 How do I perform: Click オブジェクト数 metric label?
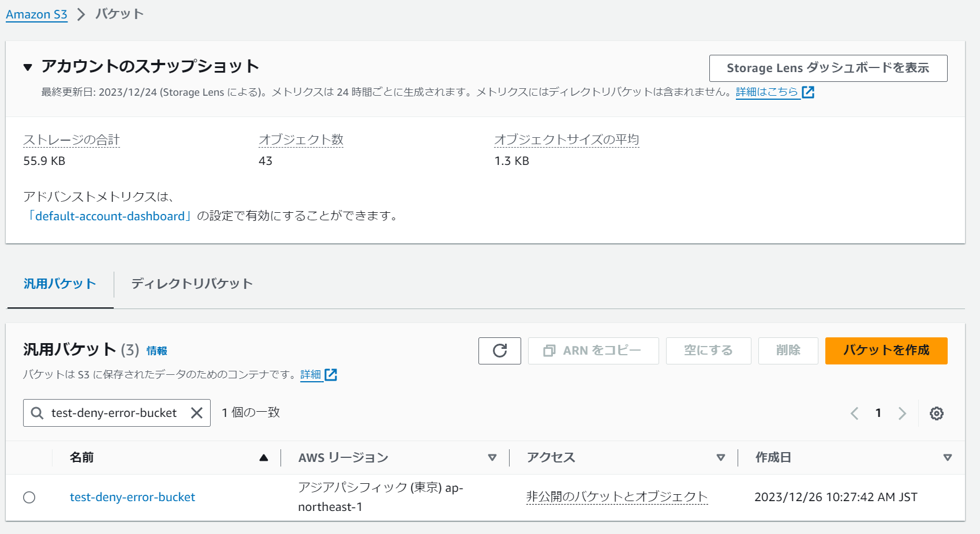301,140
